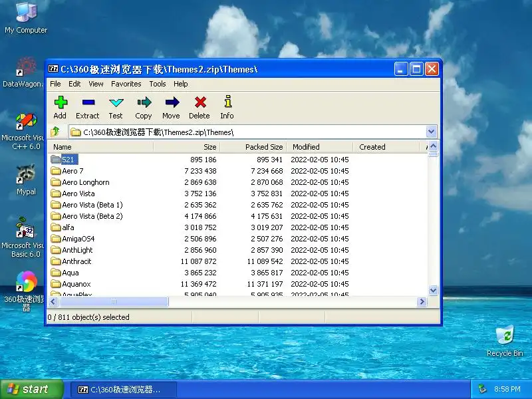This screenshot has width=532, height=399.
Task: Sort by Packed Size column header
Action: (x=253, y=147)
